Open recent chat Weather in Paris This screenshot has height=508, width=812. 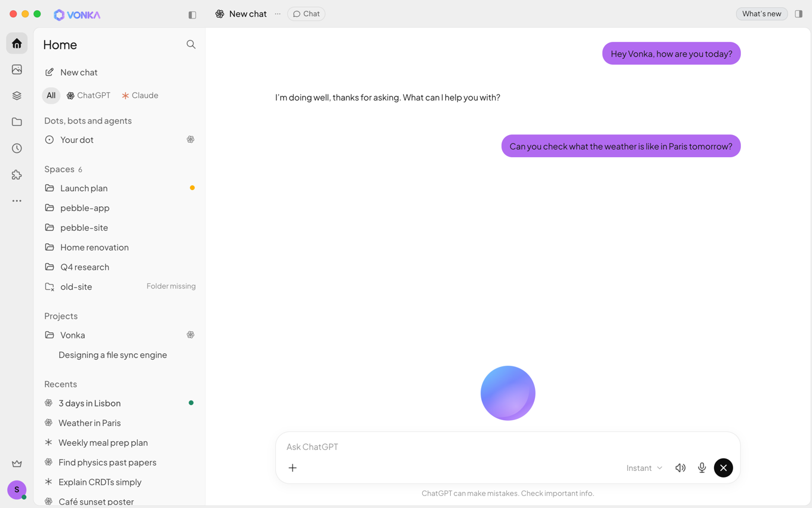(x=119, y=423)
